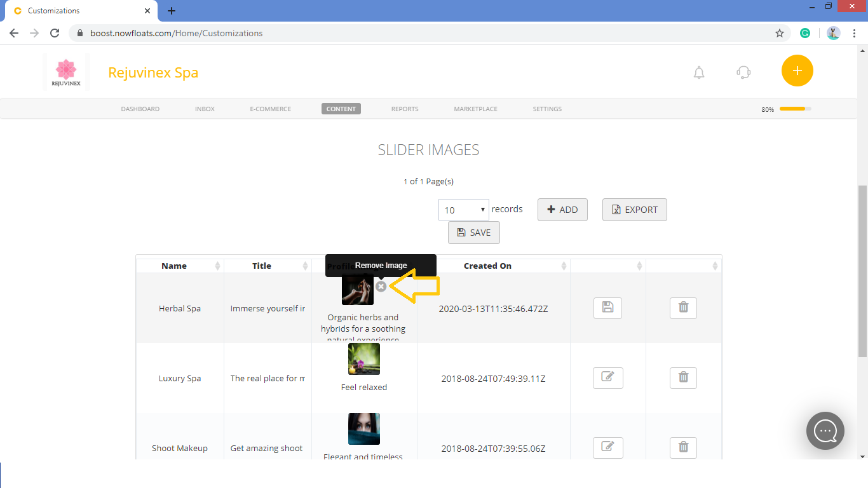868x488 pixels.
Task: Edit the Herbal Spa title field
Action: pyautogui.click(x=268, y=308)
